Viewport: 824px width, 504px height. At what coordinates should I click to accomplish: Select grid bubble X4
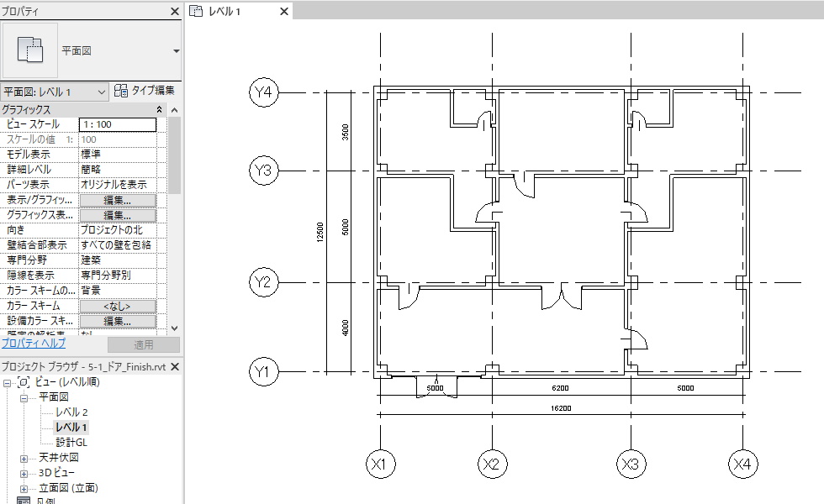742,464
